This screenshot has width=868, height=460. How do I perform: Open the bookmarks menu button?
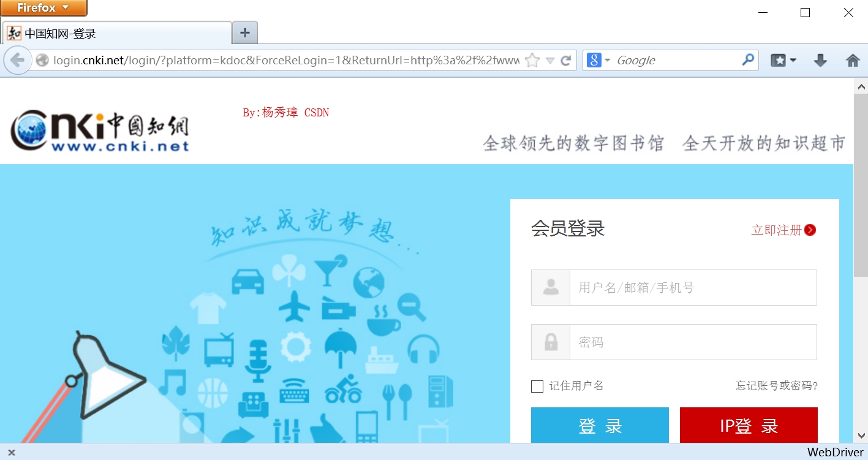pyautogui.click(x=783, y=60)
